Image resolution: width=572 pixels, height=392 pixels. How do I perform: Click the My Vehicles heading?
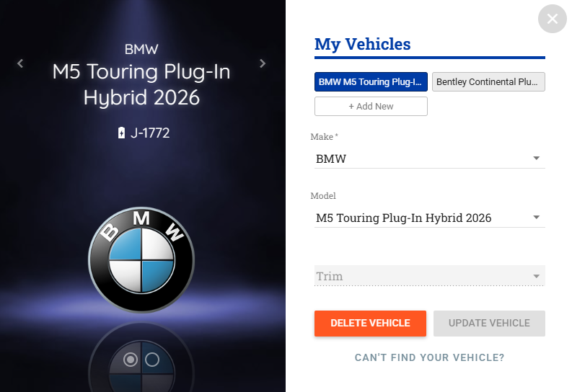tap(362, 44)
